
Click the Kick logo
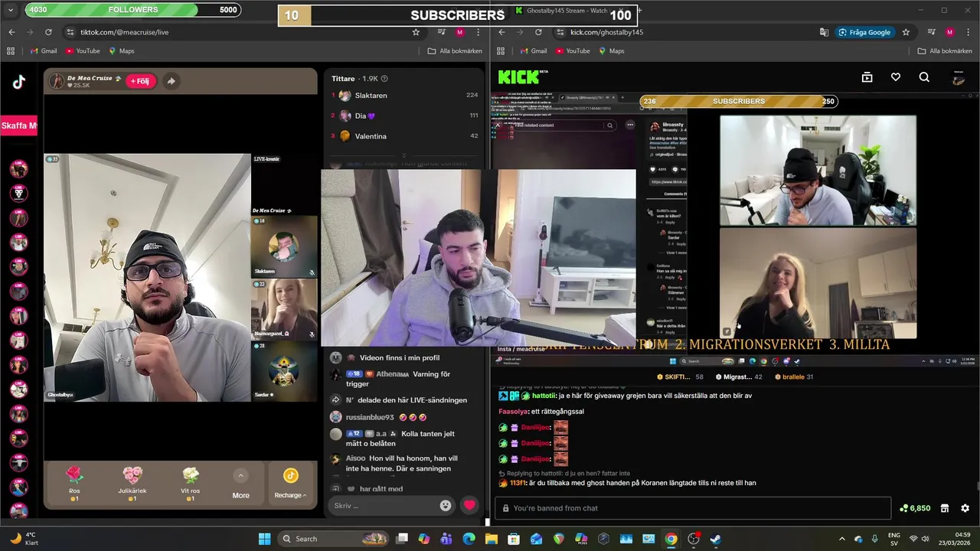[x=523, y=77]
